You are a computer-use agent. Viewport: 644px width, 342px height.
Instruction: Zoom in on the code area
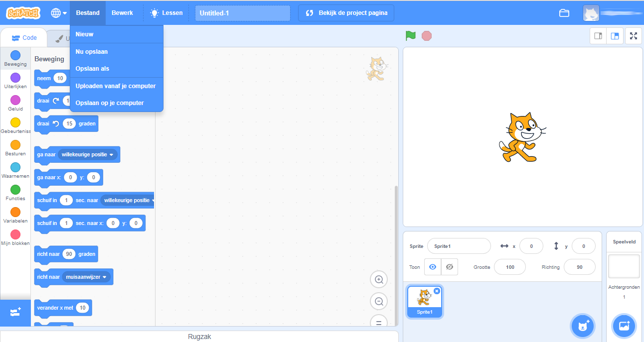tap(379, 279)
